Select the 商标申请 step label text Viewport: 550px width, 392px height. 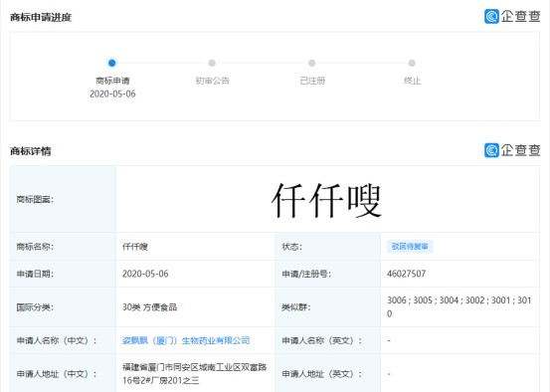[112, 81]
